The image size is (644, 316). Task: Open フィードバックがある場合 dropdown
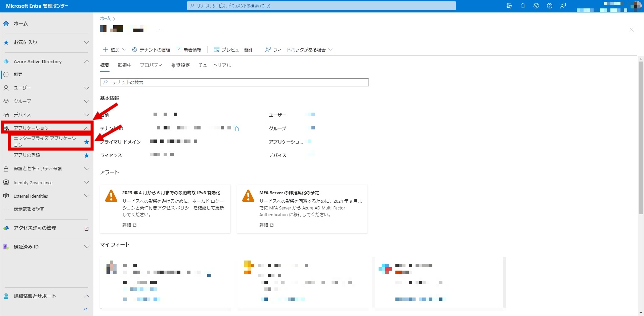[x=298, y=50]
